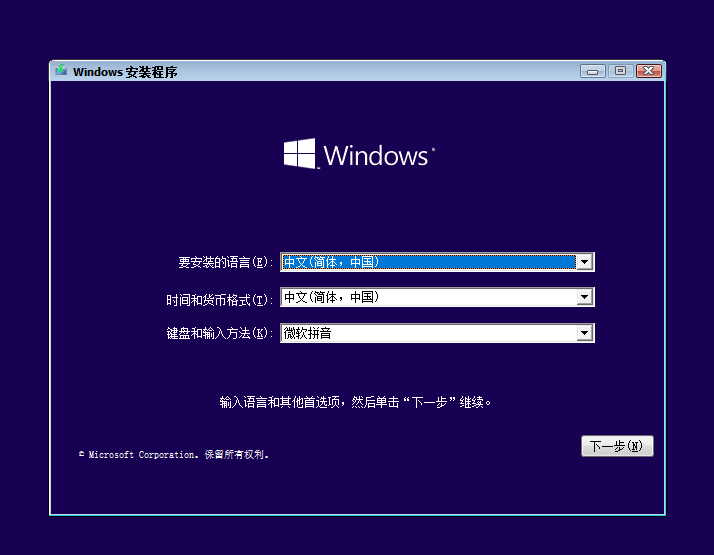Expand the 键盘和输入方法 dropdown arrow

click(x=585, y=334)
